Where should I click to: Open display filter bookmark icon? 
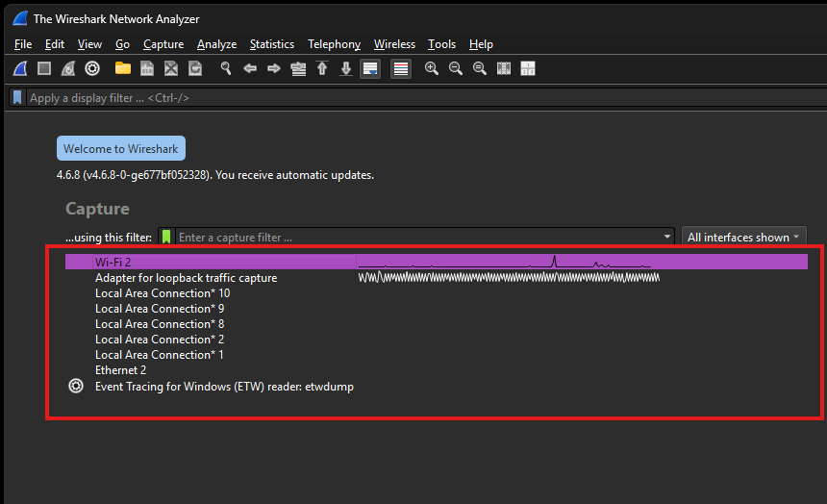[17, 98]
